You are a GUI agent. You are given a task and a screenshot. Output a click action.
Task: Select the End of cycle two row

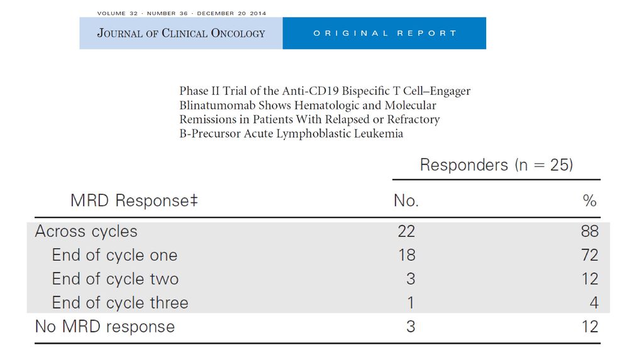coord(318,279)
